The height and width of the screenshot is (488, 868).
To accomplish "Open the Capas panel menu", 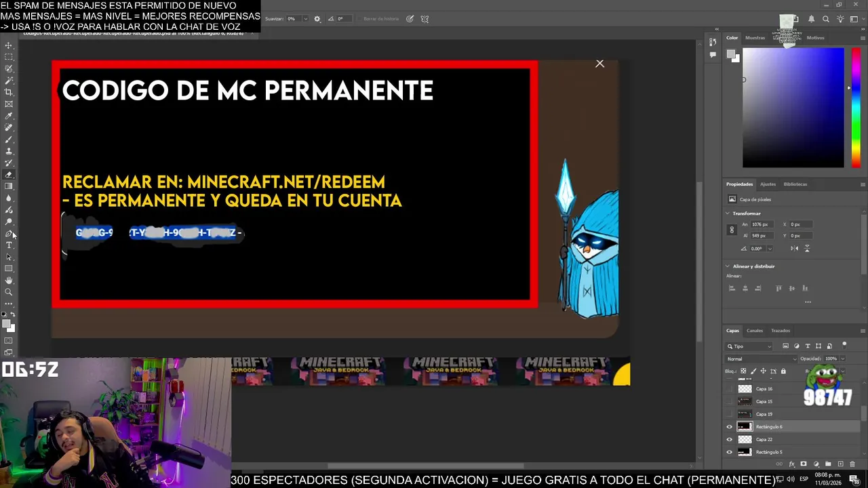I will coord(863,331).
